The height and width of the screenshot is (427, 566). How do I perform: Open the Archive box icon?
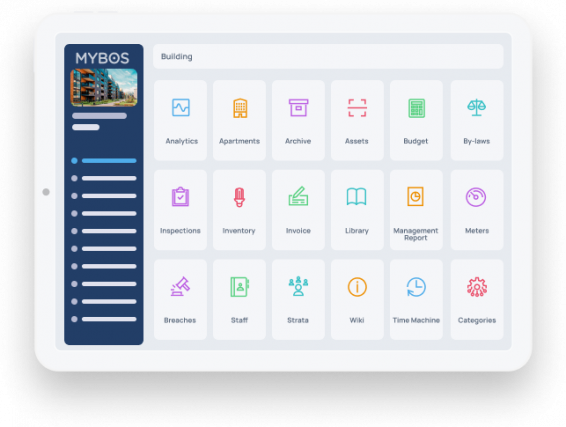tap(298, 108)
